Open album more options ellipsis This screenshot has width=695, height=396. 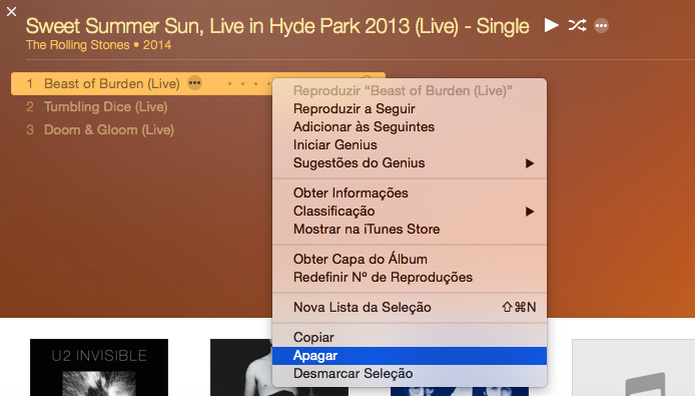(x=601, y=26)
